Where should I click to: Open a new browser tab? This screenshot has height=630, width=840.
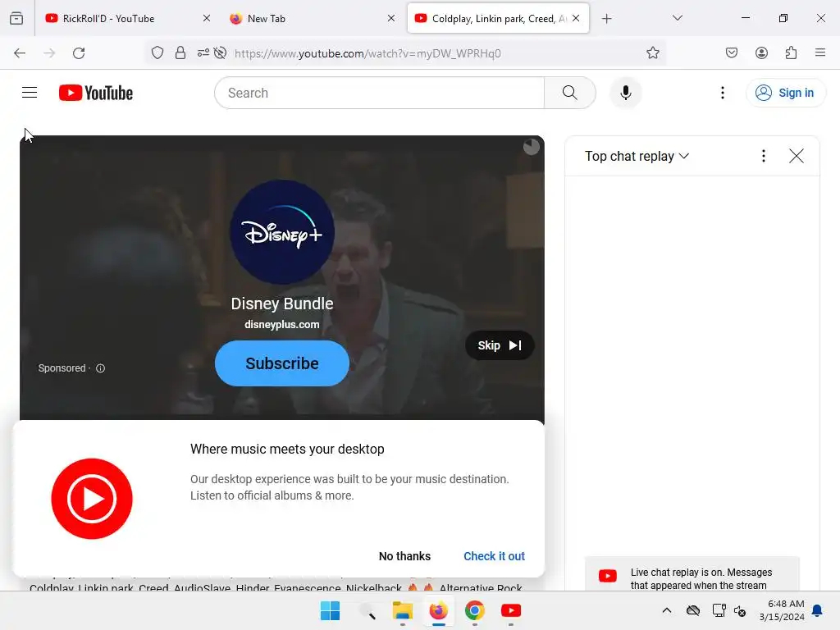(x=606, y=19)
